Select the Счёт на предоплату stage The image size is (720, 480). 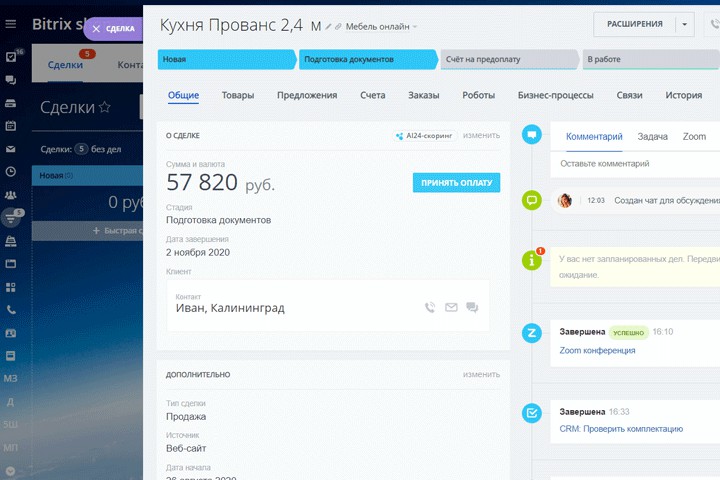pos(510,59)
